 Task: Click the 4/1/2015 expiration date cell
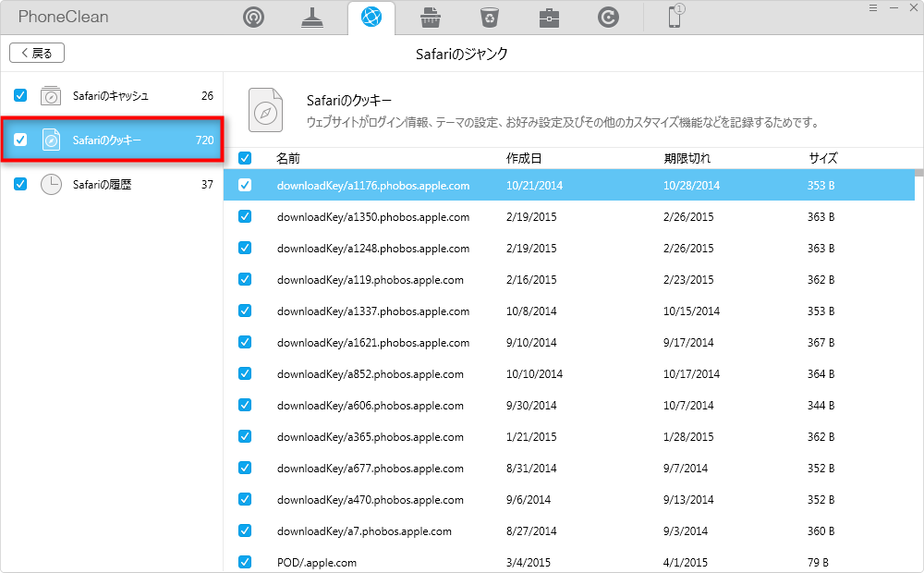tap(686, 563)
